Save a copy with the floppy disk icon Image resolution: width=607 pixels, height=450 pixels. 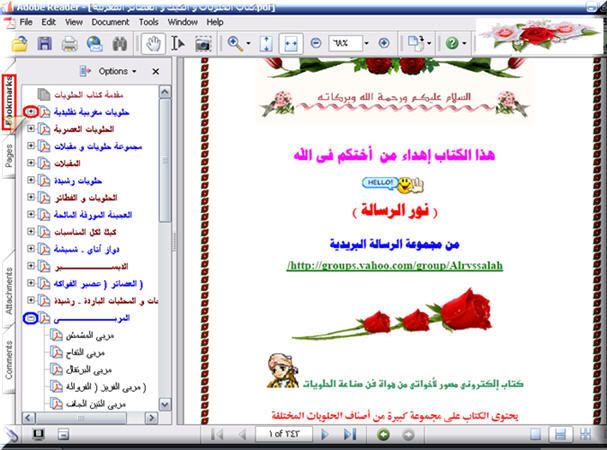pos(45,43)
